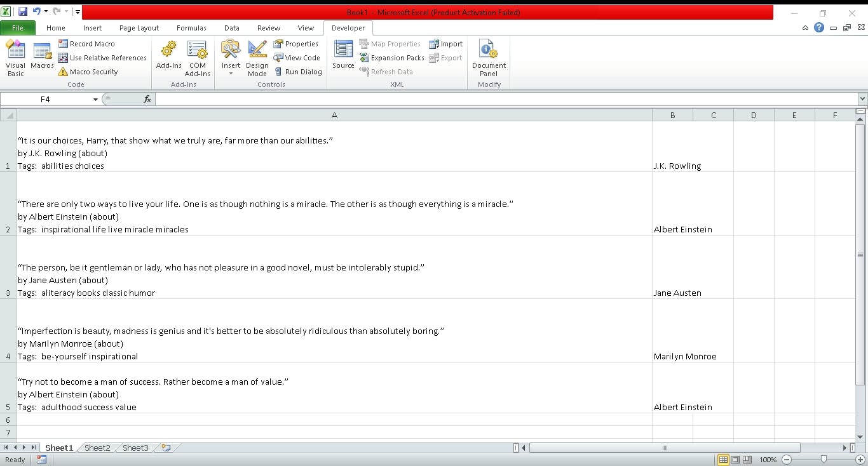Viewport: 868px width, 466px height.
Task: Open the Name Box dropdown arrow
Action: (x=95, y=100)
